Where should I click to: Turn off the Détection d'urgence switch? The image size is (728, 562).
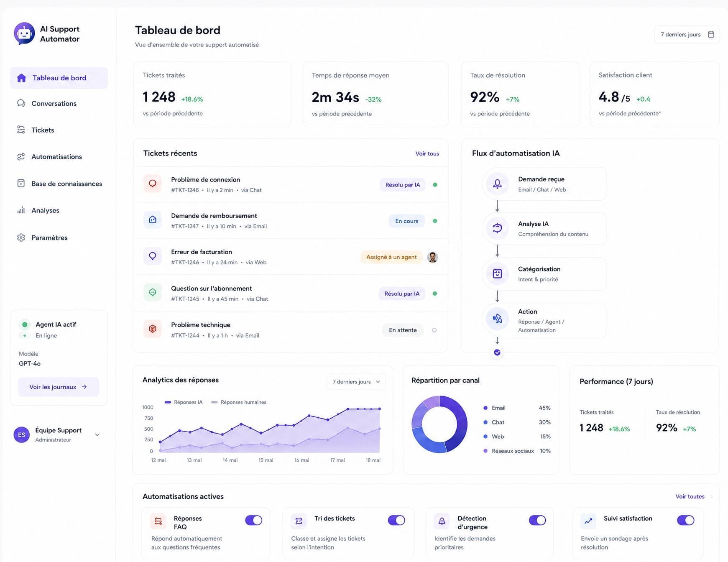click(537, 520)
